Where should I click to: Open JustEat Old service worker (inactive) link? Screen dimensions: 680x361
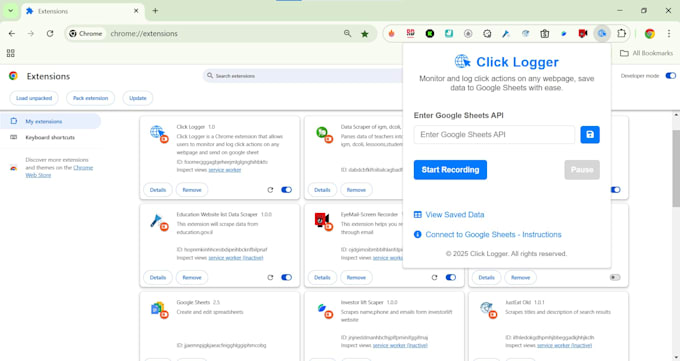click(565, 345)
